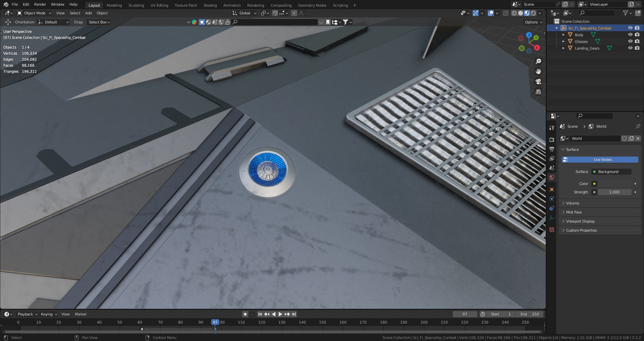Click the current frame field showing 97
Viewport: 644px width, 341px height.
465,314
